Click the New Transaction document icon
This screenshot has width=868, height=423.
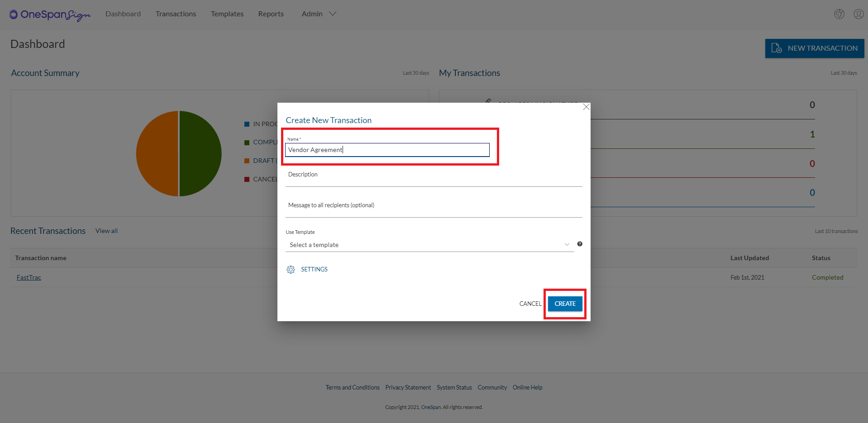pyautogui.click(x=777, y=48)
